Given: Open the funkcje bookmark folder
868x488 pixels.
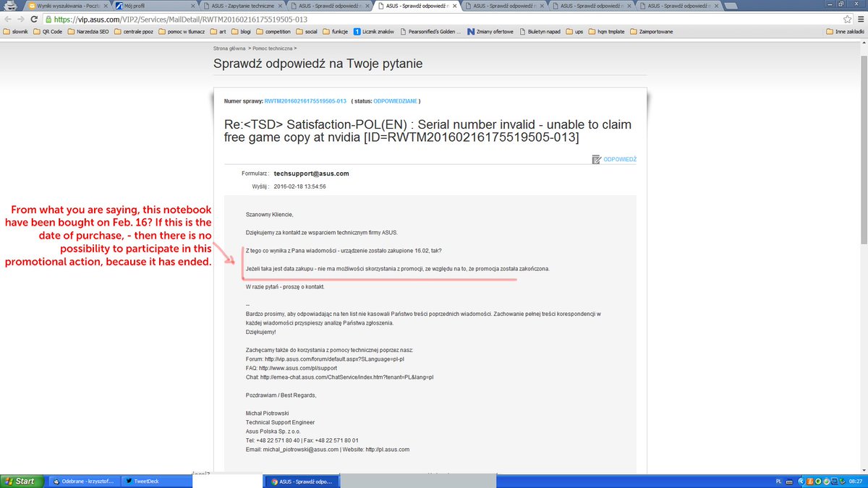Looking at the screenshot, I should (336, 32).
